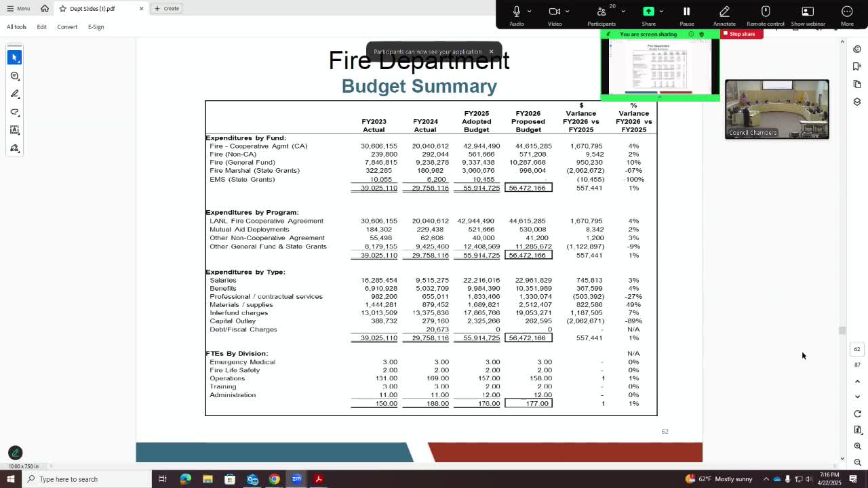The image size is (868, 488).
Task: Expand the Video options arrow
Action: pyautogui.click(x=568, y=12)
